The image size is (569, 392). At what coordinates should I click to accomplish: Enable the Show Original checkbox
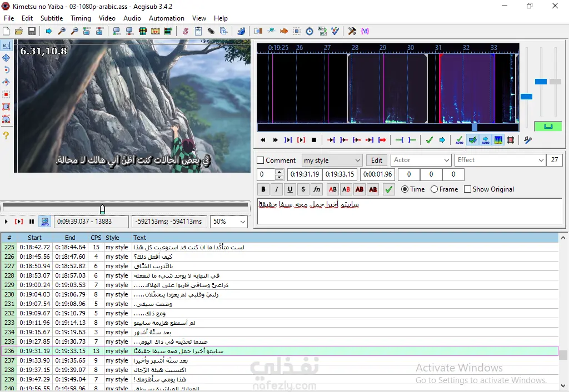pyautogui.click(x=467, y=189)
